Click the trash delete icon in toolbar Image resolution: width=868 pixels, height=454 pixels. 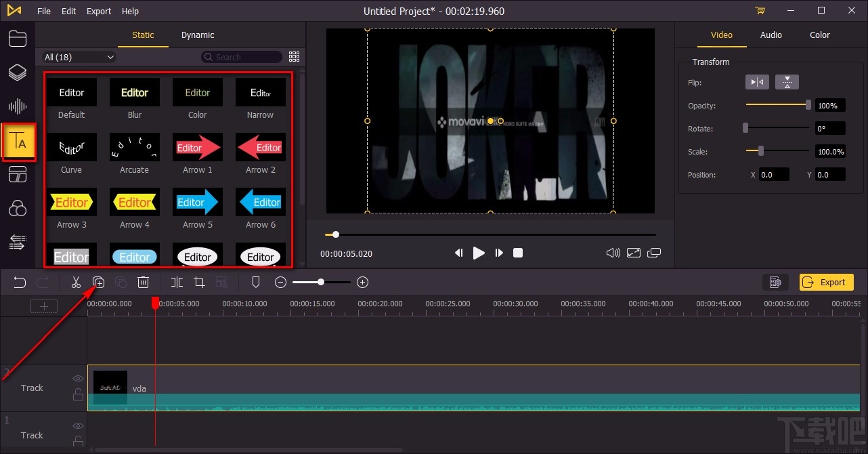coord(143,283)
